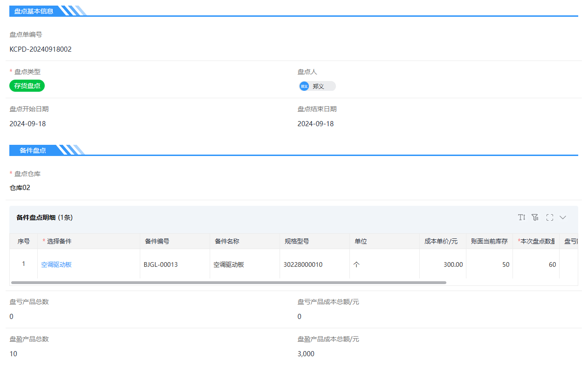Select the 备件编号 cell BJGL-00013
The width and height of the screenshot is (588, 366).
click(161, 264)
